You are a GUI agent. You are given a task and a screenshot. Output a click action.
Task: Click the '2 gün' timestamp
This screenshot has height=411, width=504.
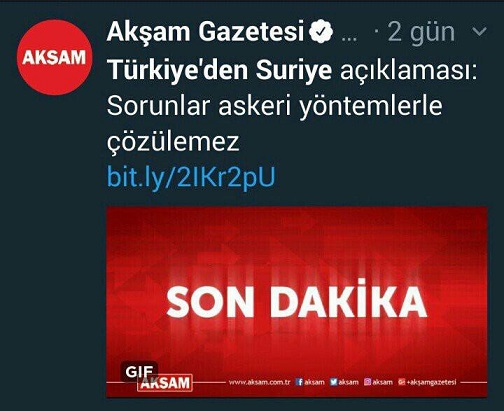421,33
